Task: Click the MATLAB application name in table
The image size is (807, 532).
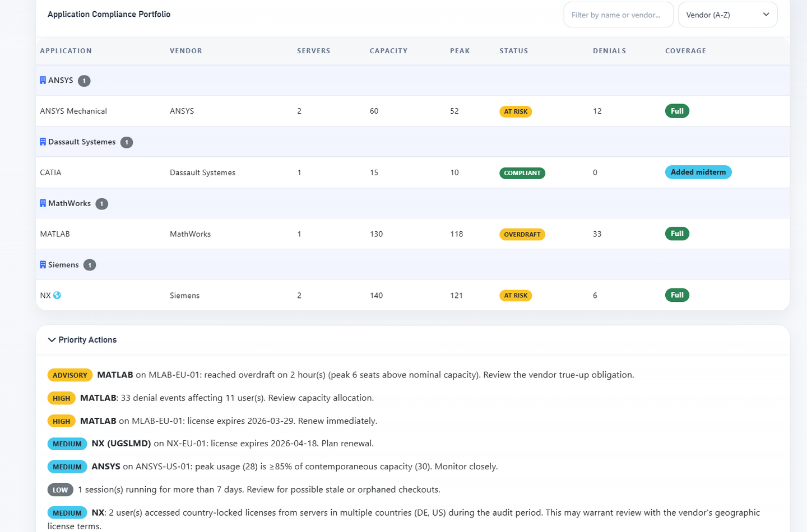Action: pos(55,234)
